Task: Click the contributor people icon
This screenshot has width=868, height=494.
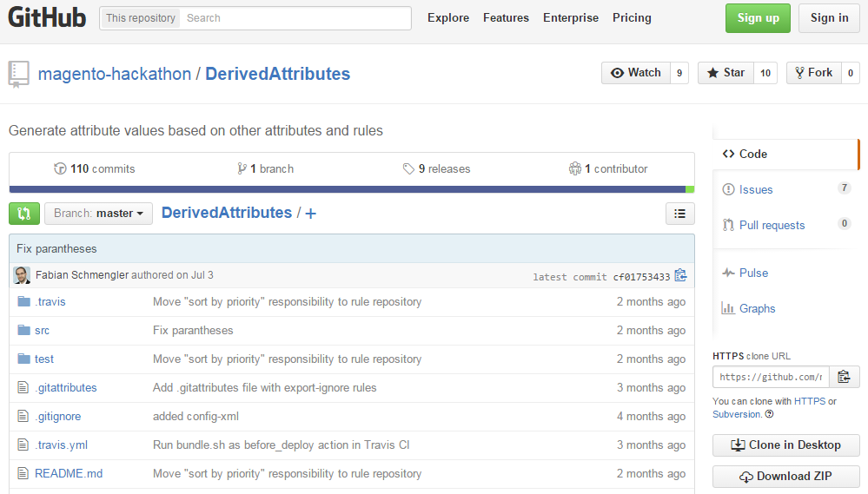Action: click(575, 168)
